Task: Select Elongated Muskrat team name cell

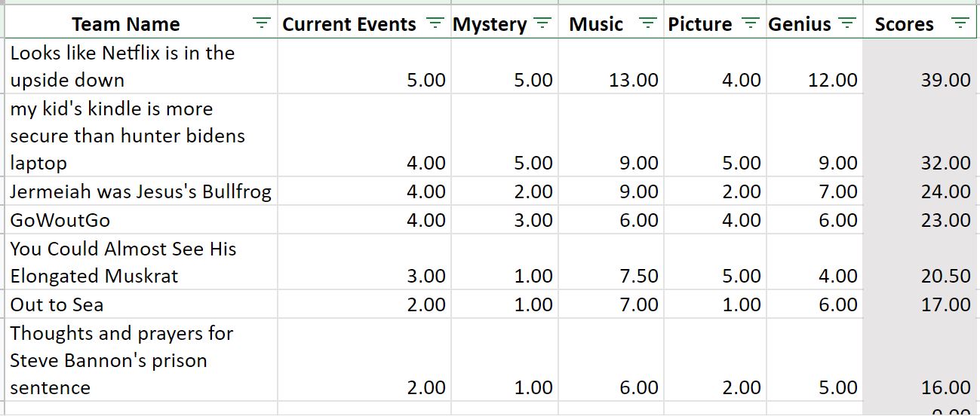Action: point(141,262)
